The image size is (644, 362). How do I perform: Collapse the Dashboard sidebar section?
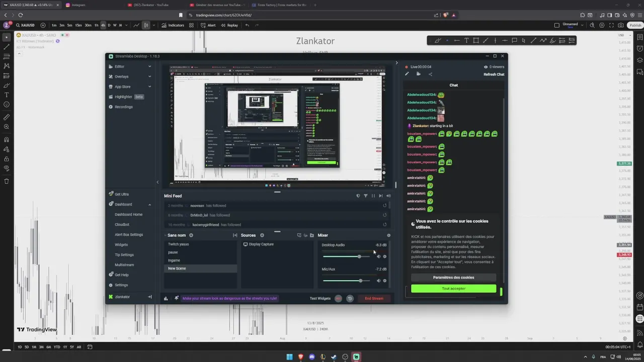pos(149,205)
